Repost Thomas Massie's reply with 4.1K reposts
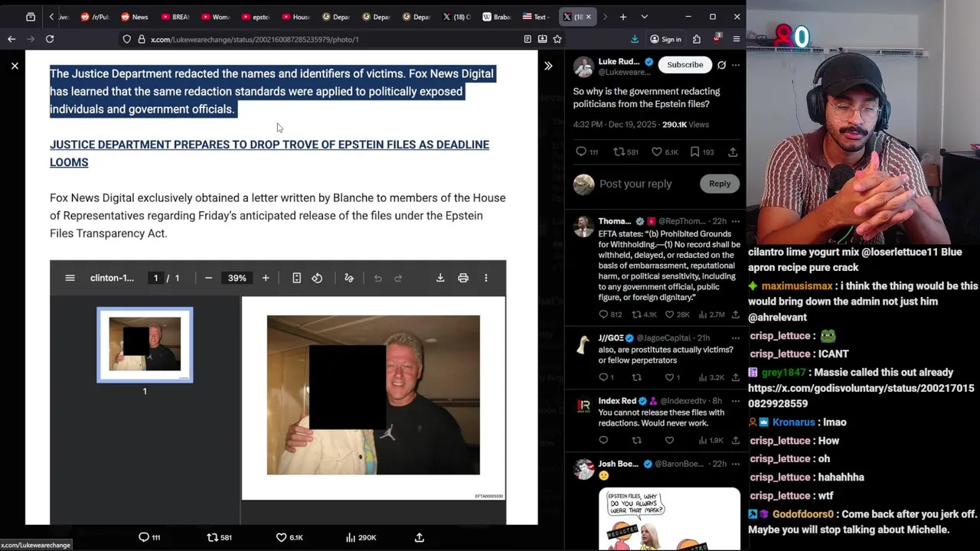 click(636, 315)
